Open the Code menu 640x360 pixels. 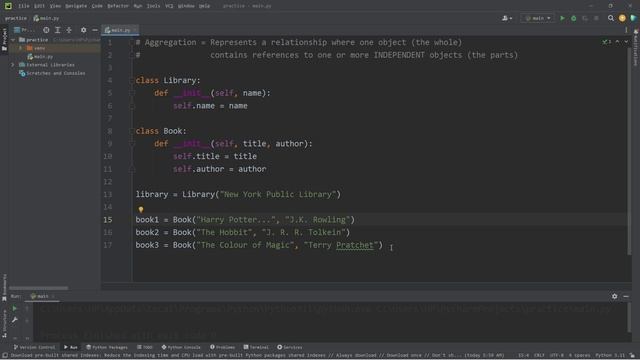tap(97, 6)
